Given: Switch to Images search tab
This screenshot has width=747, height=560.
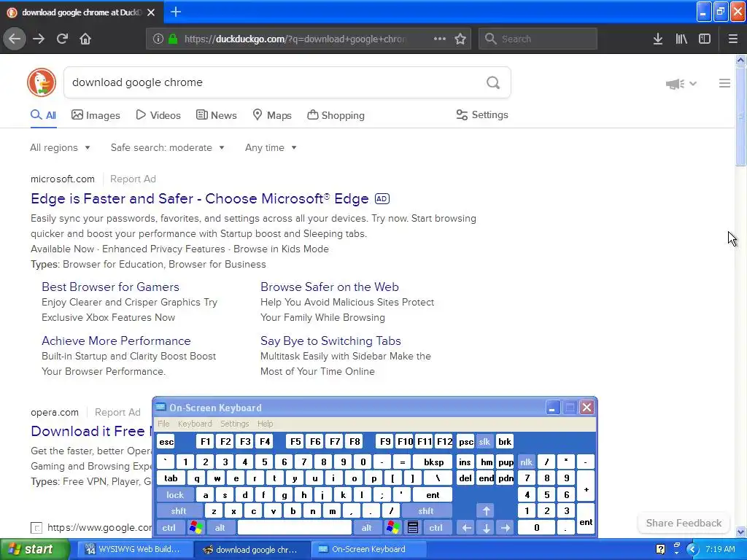Looking at the screenshot, I should click(x=96, y=115).
